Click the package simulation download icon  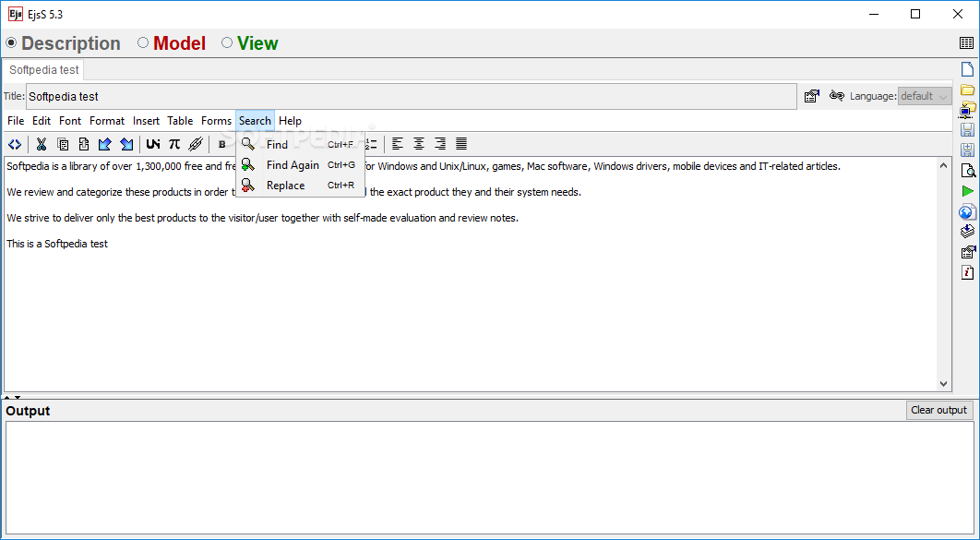[x=967, y=232]
